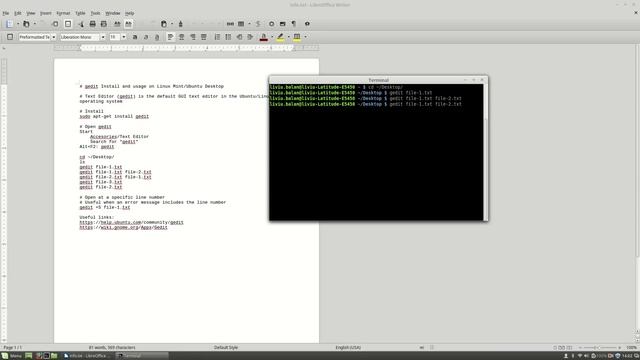This screenshot has height=360, width=640.
Task: Click the Open file folder icon
Action: (x=26, y=24)
